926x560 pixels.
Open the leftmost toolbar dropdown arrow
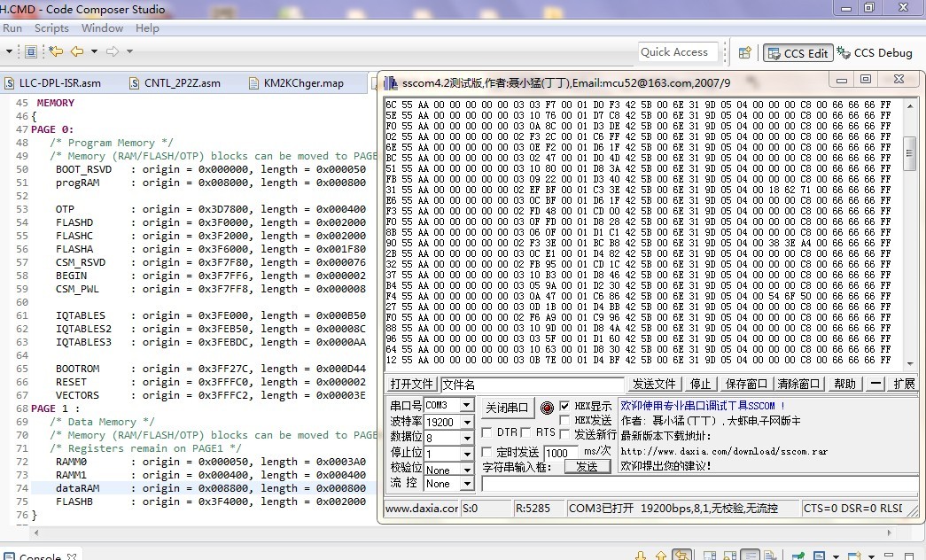pyautogui.click(x=9, y=51)
